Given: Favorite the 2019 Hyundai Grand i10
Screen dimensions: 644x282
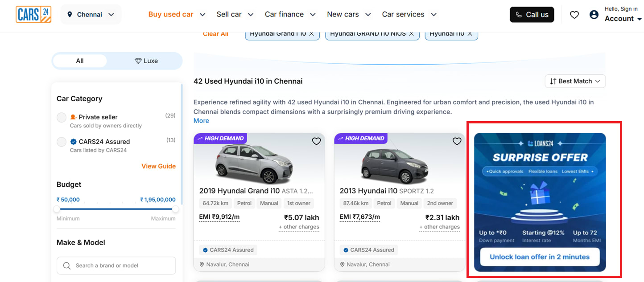Looking at the screenshot, I should click(316, 141).
